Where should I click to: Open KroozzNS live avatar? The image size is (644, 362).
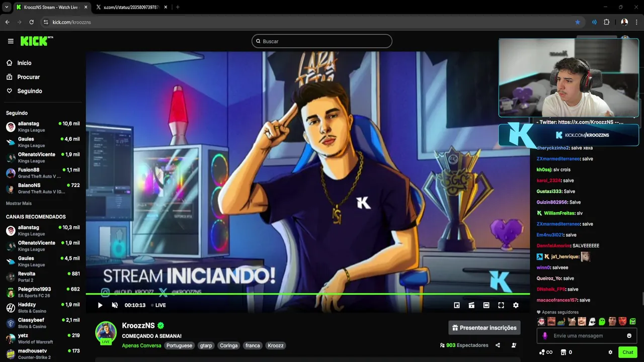pyautogui.click(x=106, y=332)
